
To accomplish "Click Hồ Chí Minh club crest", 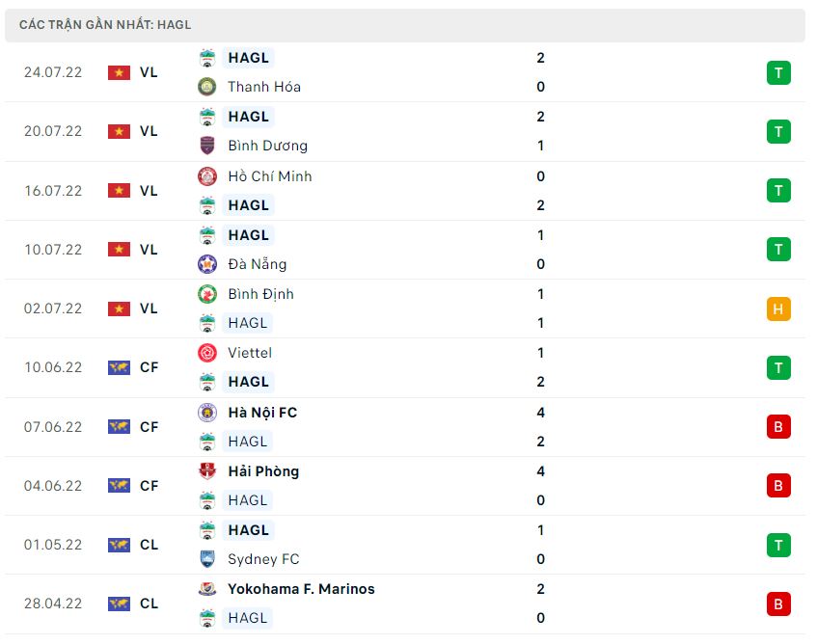I will point(206,176).
